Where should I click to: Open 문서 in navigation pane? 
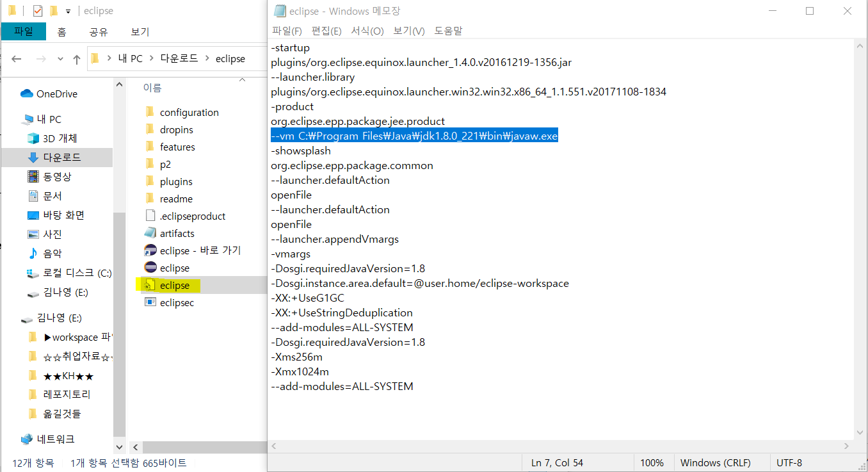point(52,196)
